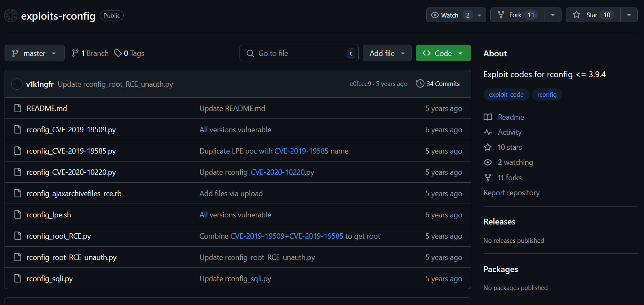
Task: Click the file icon beside rconfig_root_RCE_unauth.py
Action: pyautogui.click(x=17, y=257)
